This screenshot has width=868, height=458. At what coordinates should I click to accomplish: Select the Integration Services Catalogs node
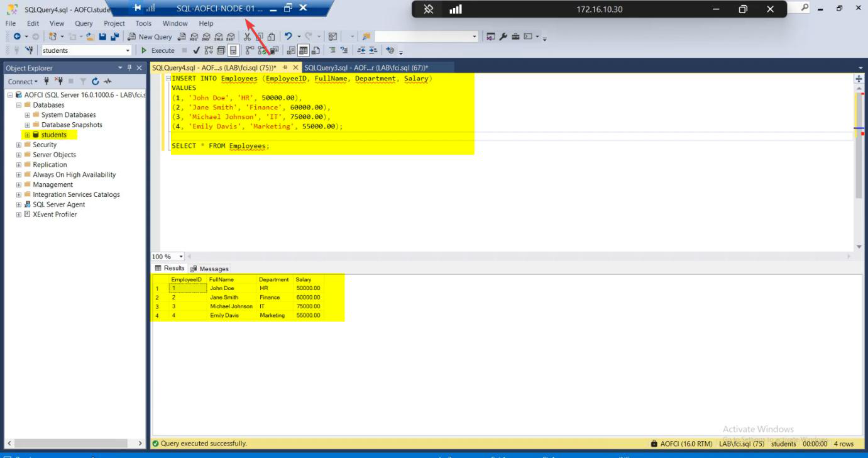click(76, 194)
